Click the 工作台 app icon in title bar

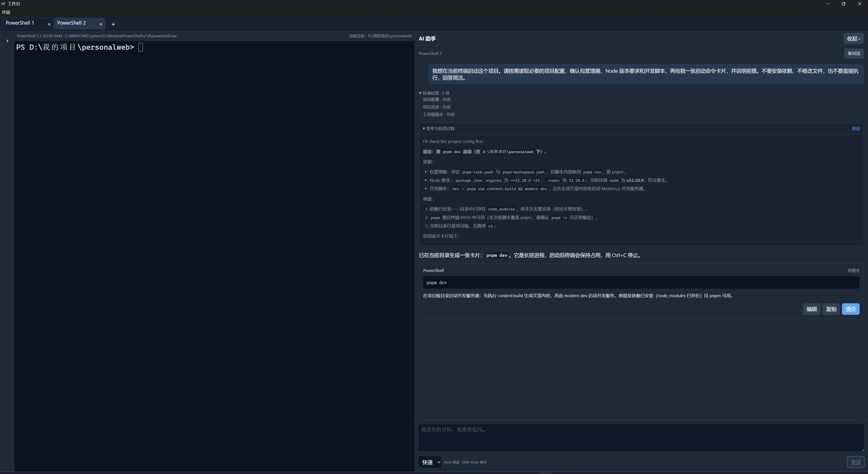[x=3, y=4]
